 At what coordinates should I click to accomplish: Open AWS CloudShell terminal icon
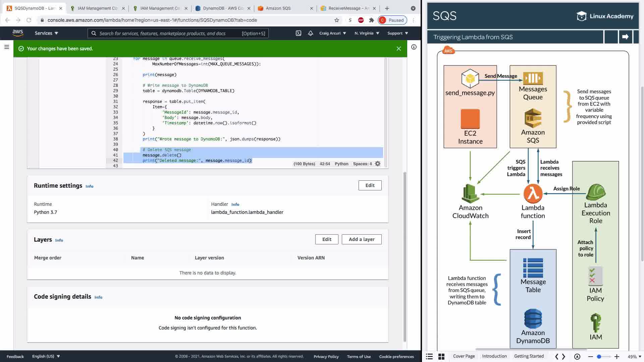click(x=298, y=33)
